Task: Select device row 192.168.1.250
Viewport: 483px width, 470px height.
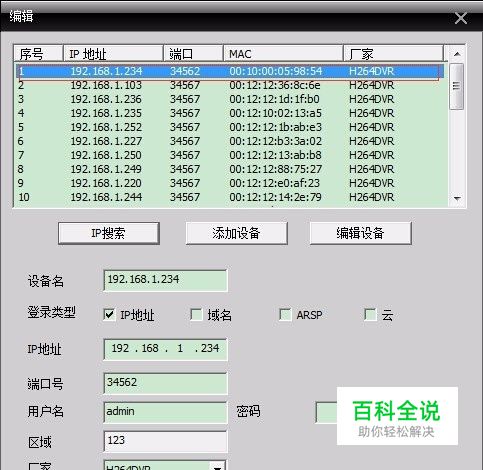Action: point(230,155)
